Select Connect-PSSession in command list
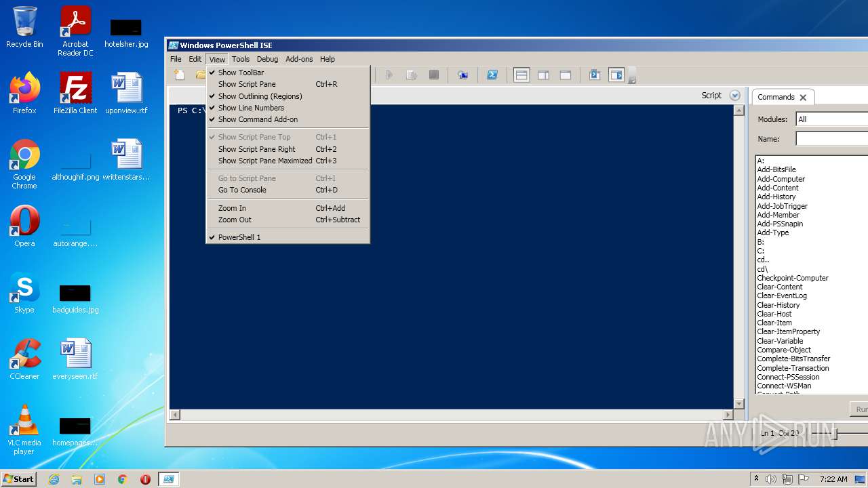The height and width of the screenshot is (488, 868). coord(788,377)
